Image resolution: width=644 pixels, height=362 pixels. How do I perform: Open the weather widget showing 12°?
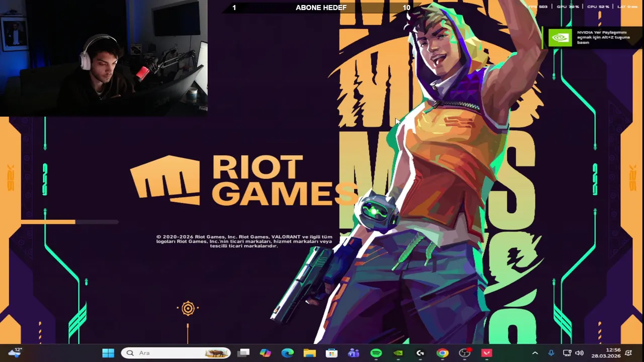coord(15,352)
